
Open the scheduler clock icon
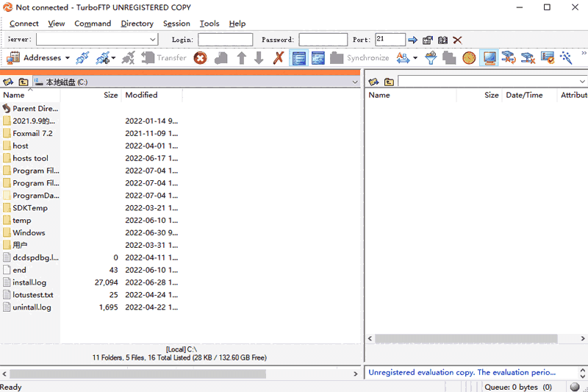[x=469, y=57]
